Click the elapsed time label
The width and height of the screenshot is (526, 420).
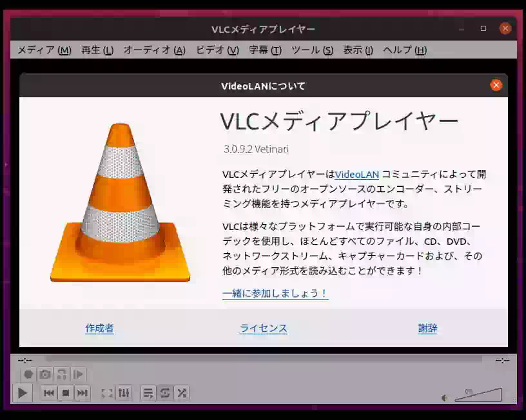(25, 360)
